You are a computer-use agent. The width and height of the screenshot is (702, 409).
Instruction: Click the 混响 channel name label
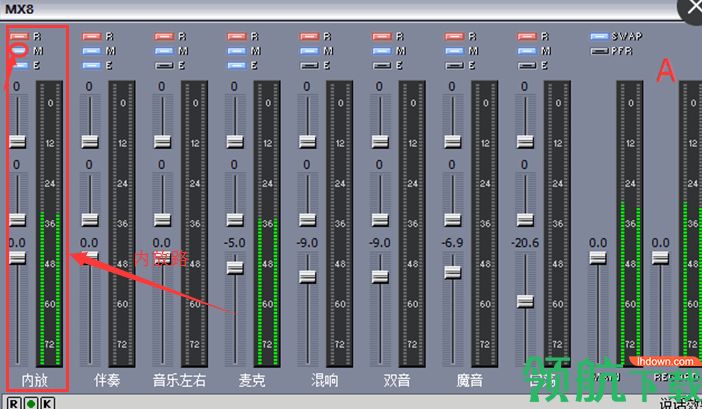pos(325,380)
